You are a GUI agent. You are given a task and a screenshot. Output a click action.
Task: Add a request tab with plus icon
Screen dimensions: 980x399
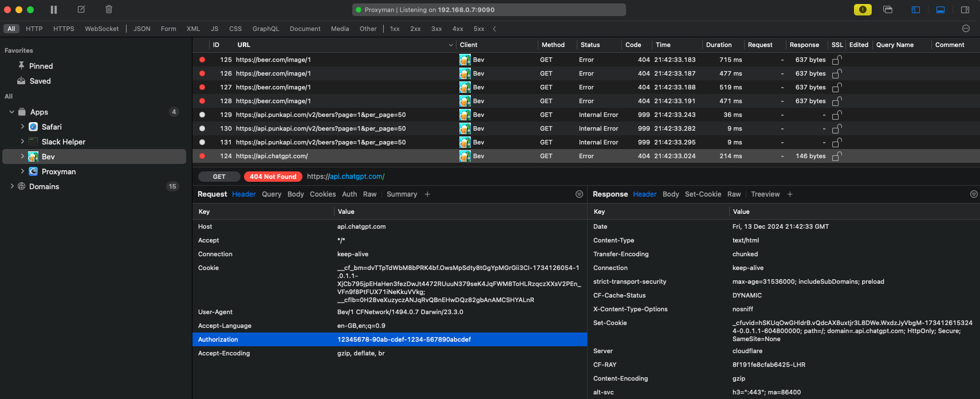click(427, 194)
